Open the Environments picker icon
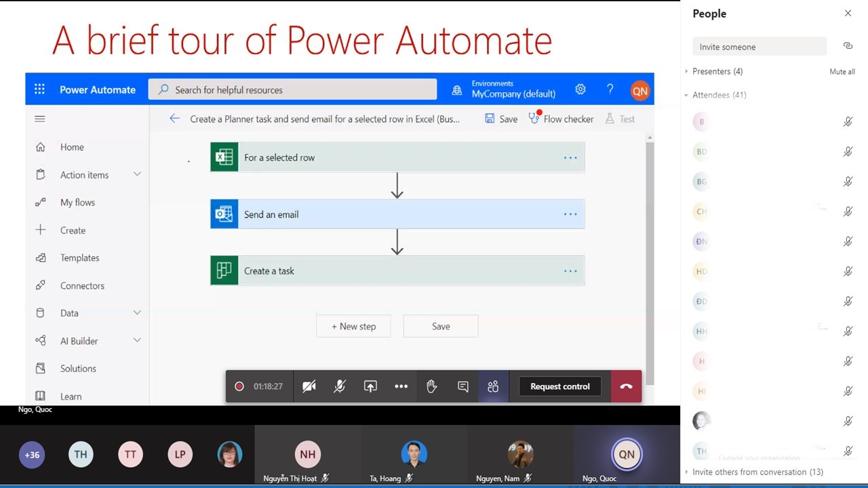Viewport: 868px width, 488px height. (457, 90)
